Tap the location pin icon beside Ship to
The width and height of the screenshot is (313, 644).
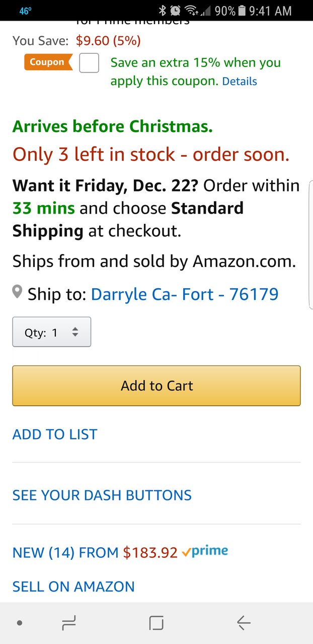[18, 292]
